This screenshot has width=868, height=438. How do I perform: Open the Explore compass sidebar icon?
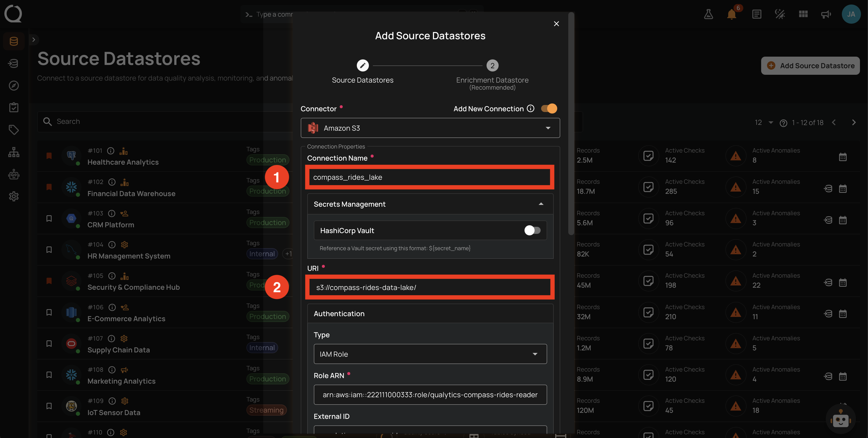[x=14, y=85]
